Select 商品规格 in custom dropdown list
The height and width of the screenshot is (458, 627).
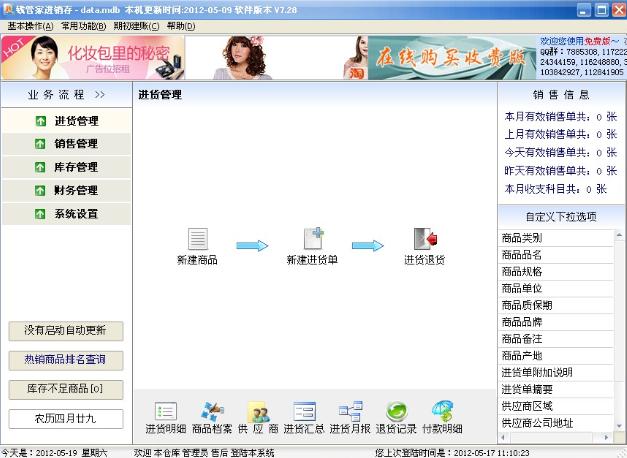(556, 272)
